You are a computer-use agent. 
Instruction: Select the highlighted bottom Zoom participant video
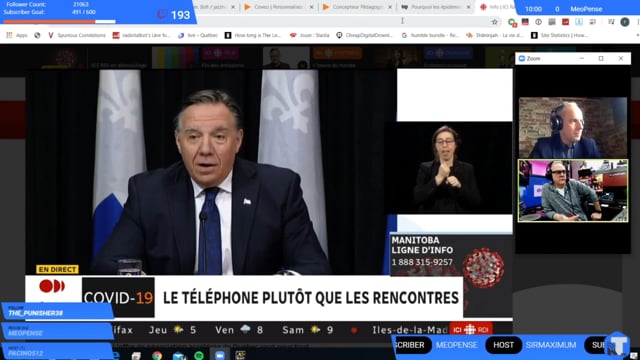pyautogui.click(x=573, y=191)
